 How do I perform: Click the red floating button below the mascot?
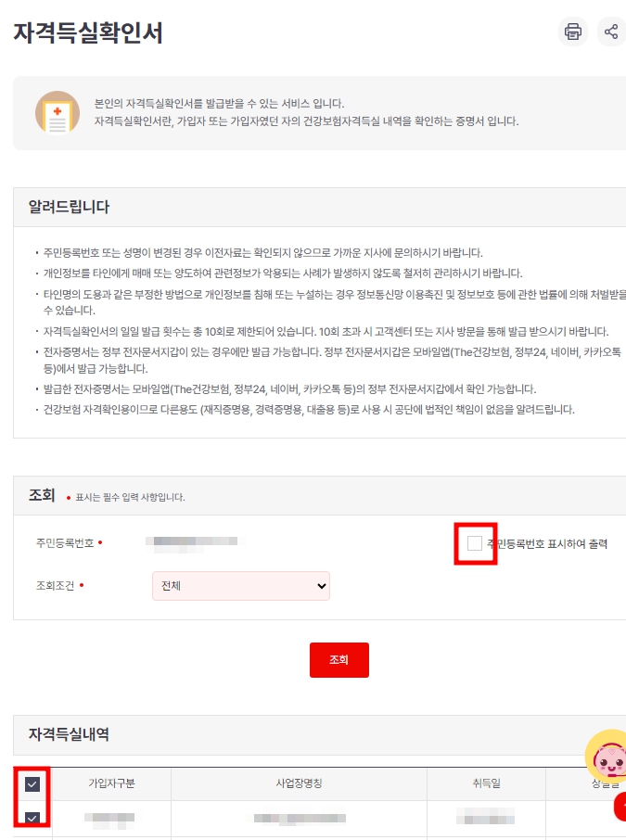click(620, 807)
